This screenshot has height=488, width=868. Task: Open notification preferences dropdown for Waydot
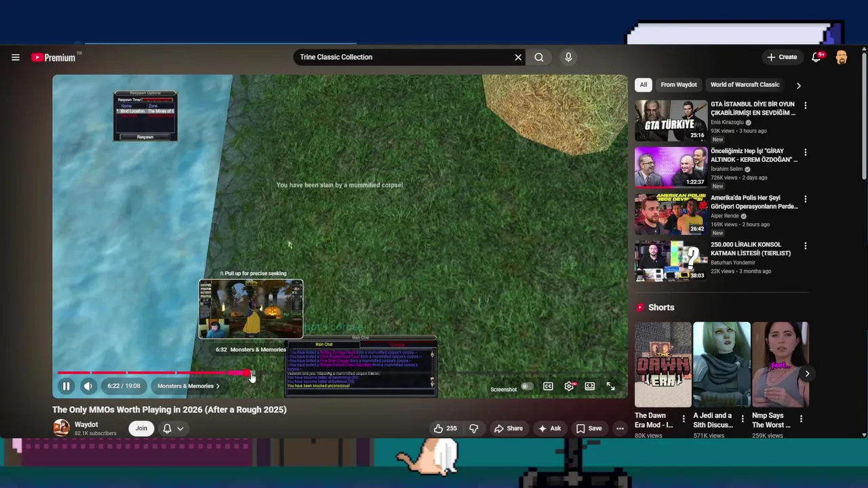click(x=173, y=428)
